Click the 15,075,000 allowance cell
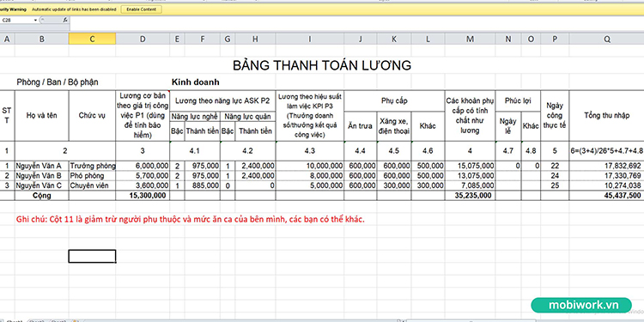Screen dimensions: 644x322 click(470, 166)
